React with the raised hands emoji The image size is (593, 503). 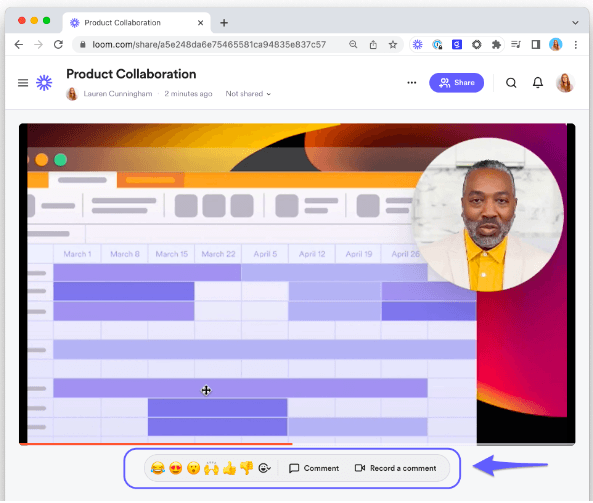(211, 468)
